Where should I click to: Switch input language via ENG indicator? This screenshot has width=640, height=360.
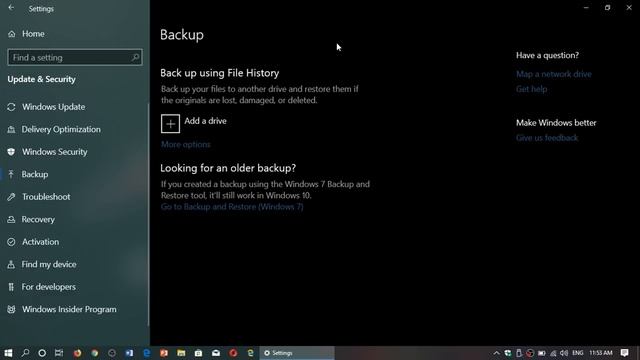[x=578, y=353]
